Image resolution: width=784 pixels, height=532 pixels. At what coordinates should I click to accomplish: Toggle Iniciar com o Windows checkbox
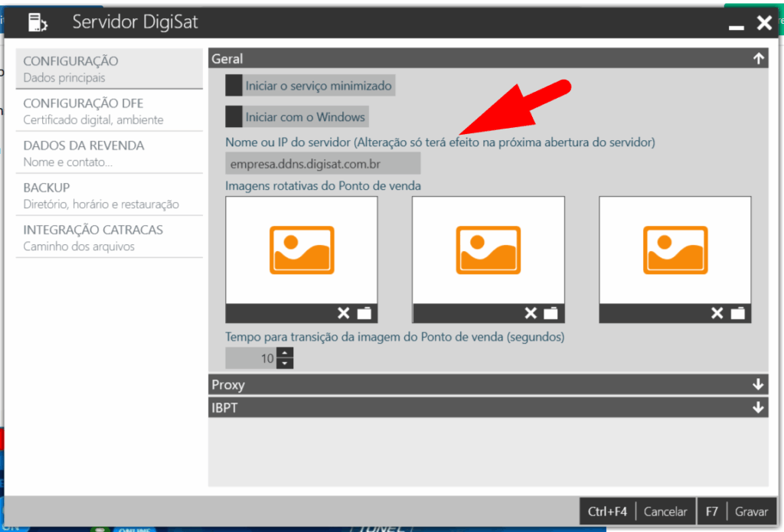[x=234, y=117]
